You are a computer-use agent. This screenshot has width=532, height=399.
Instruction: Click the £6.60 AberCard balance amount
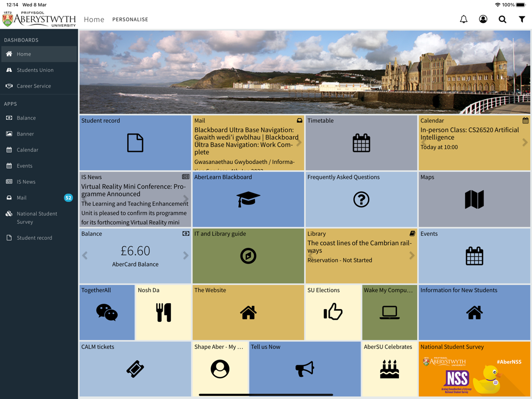click(135, 251)
